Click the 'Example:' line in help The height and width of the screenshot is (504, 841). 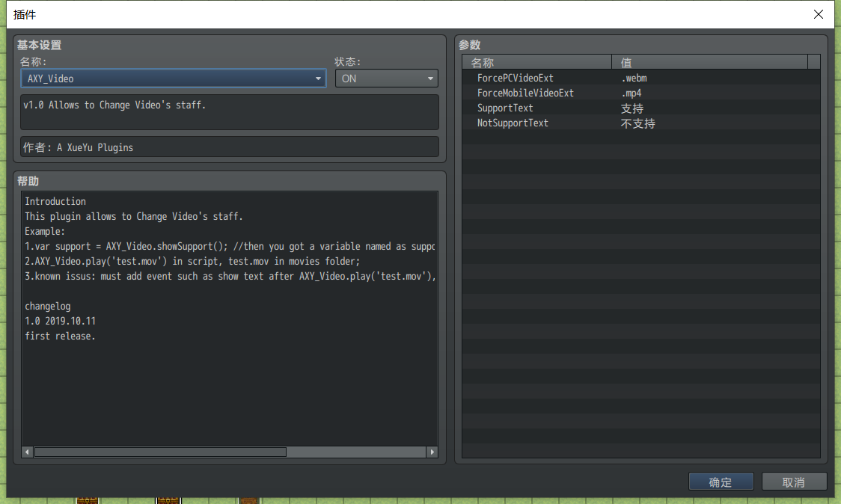[44, 232]
